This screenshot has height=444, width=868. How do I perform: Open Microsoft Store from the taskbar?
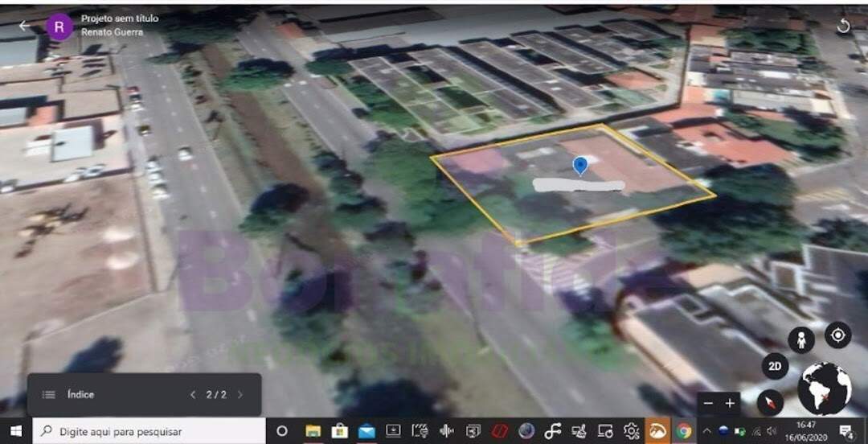(339, 431)
